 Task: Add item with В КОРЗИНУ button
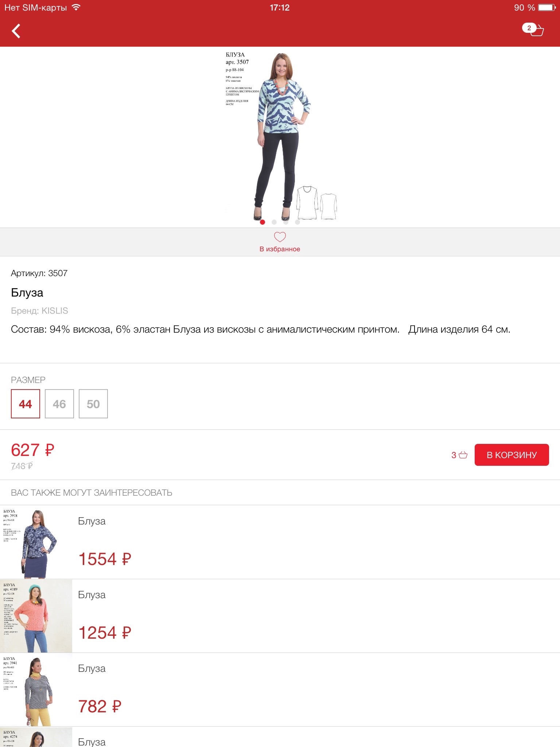pyautogui.click(x=512, y=455)
